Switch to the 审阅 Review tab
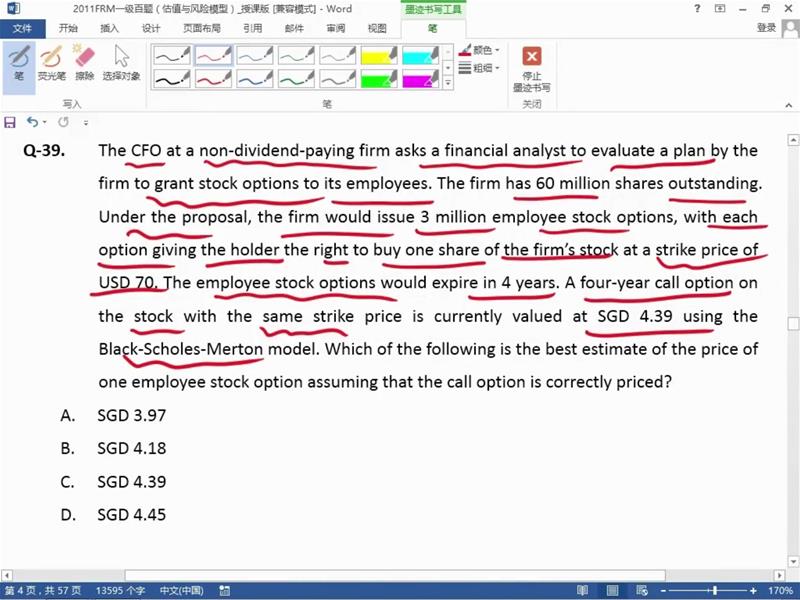Screen dimensions: 800x600 (336, 28)
